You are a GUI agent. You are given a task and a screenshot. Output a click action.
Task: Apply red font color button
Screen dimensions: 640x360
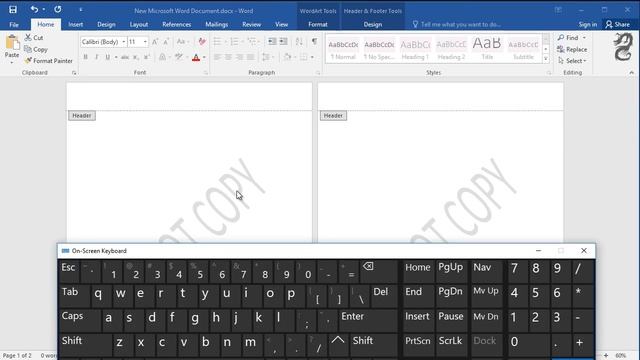pyautogui.click(x=196, y=58)
